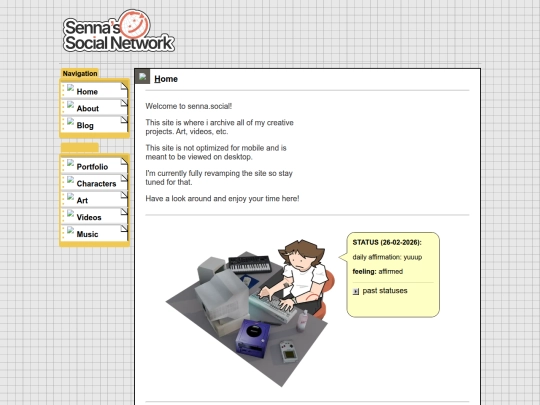Click the icon beside Characters link

pyautogui.click(x=71, y=180)
